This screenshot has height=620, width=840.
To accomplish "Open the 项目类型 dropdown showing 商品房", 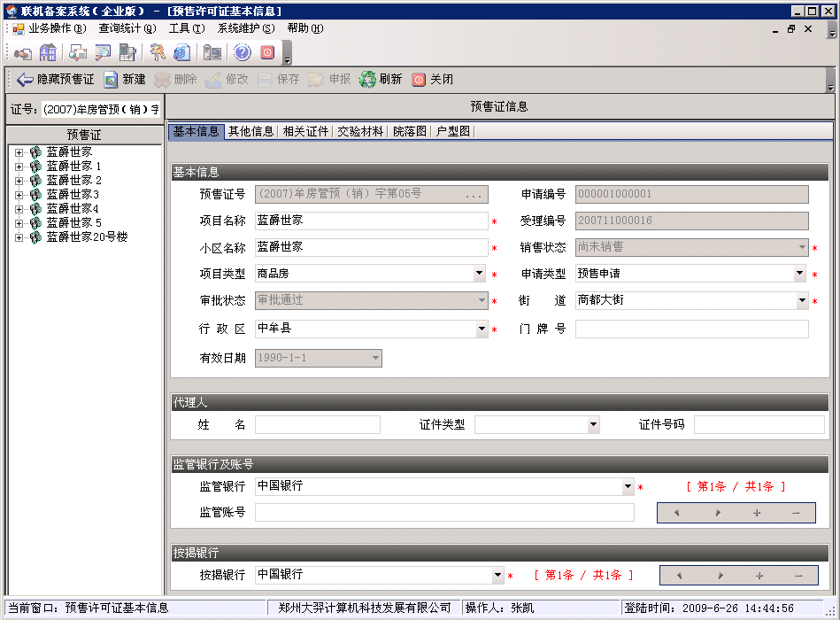I will click(479, 275).
